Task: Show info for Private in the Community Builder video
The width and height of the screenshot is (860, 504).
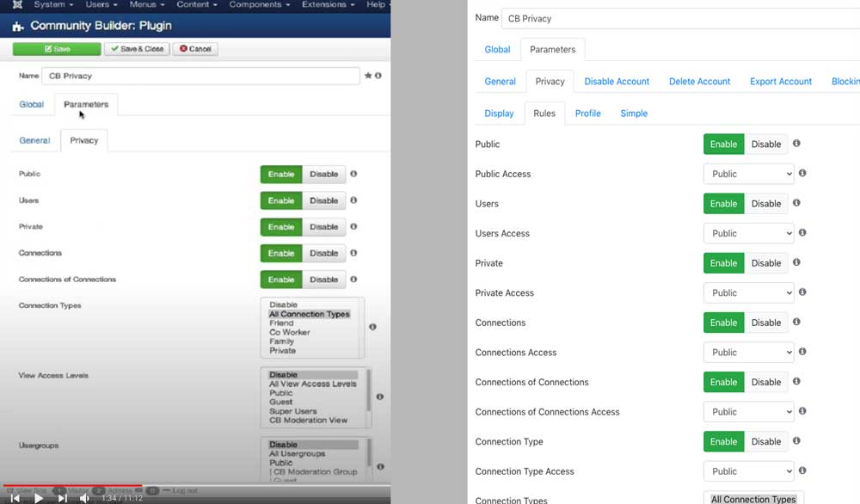Action: tap(353, 226)
